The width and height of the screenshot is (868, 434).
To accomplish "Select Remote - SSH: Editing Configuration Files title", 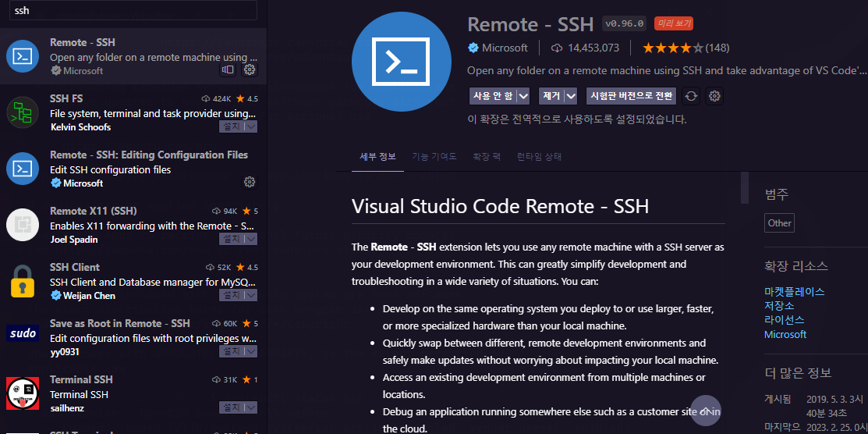I will pyautogui.click(x=149, y=155).
